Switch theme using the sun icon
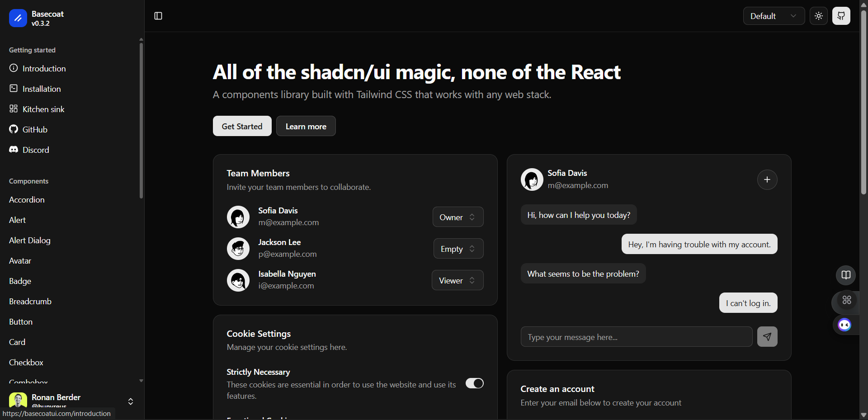 coord(819,16)
